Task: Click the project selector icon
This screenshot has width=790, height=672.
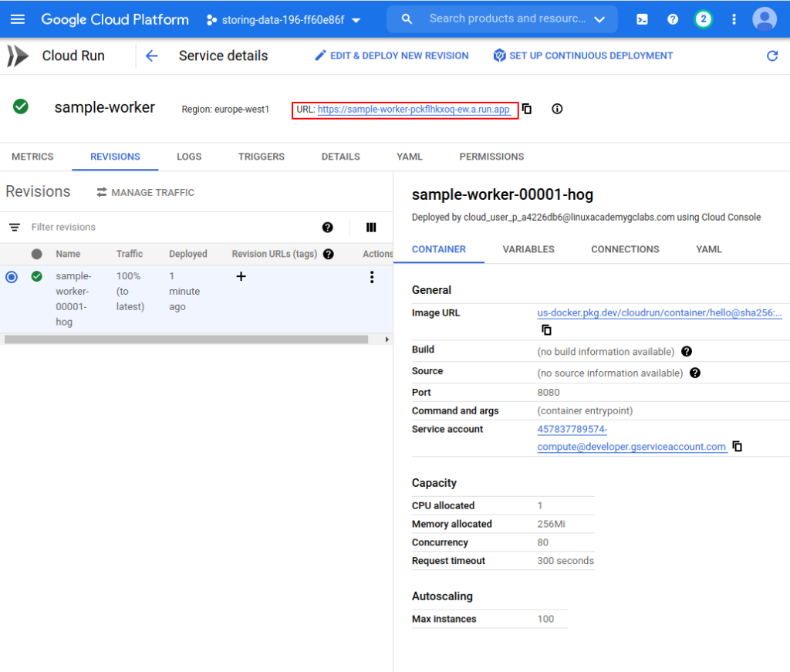Action: [x=211, y=19]
